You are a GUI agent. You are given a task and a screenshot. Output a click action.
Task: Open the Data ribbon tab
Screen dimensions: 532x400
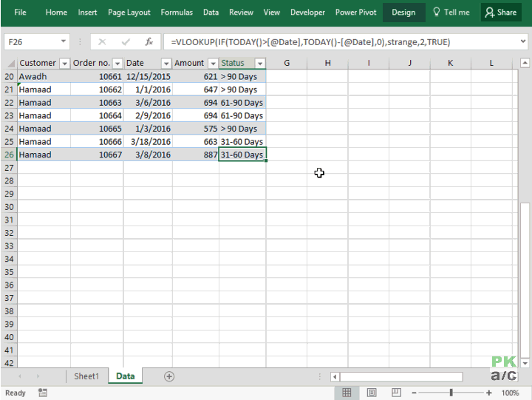click(x=211, y=13)
